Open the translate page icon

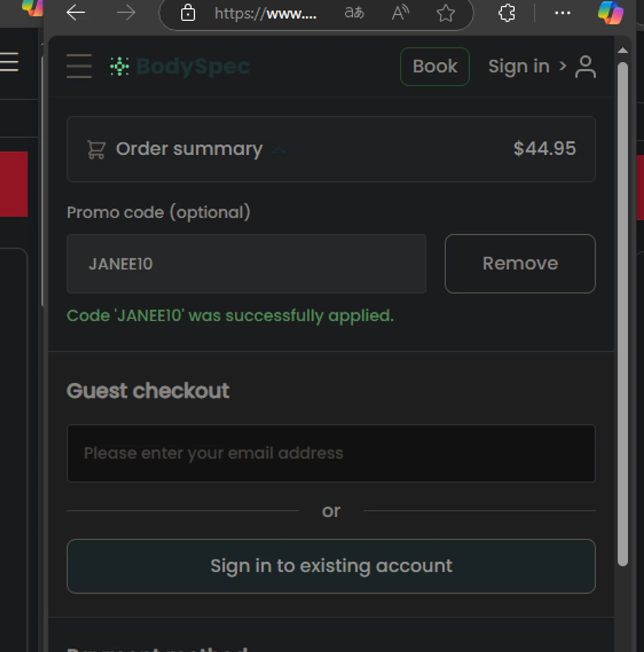[x=354, y=13]
